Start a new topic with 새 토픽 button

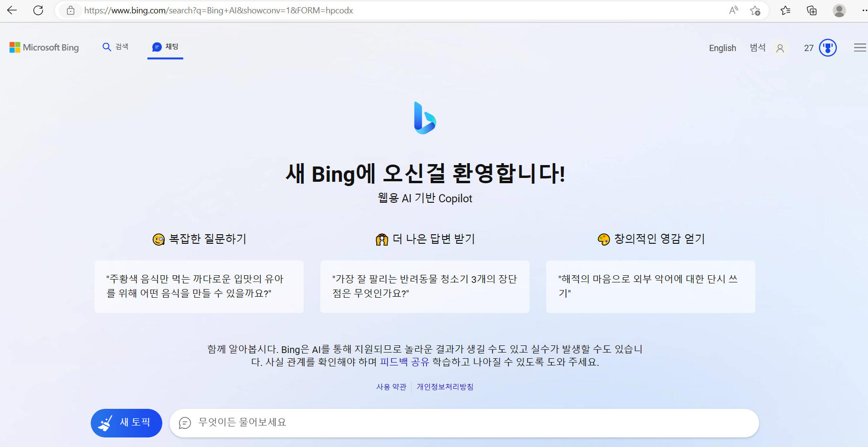click(127, 423)
